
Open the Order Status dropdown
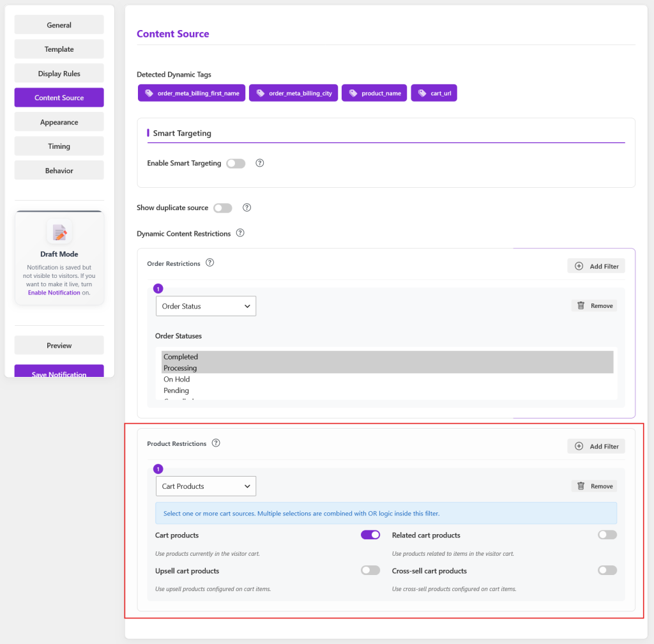[x=206, y=306]
